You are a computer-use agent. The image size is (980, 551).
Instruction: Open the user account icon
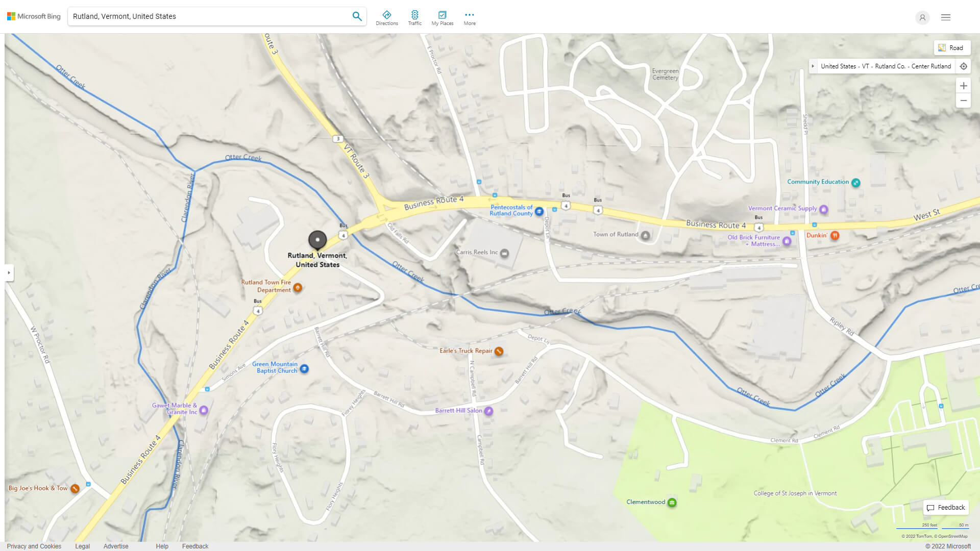(922, 17)
